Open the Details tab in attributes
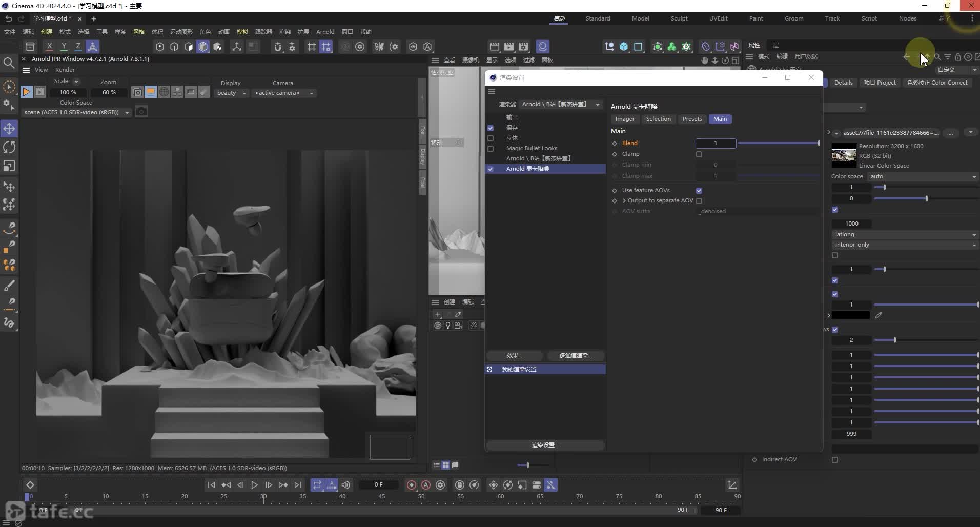 [x=843, y=83]
